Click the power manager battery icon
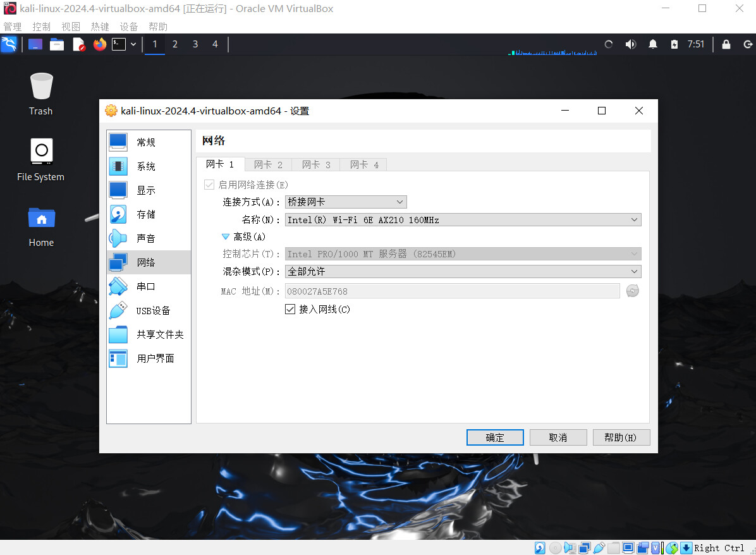The height and width of the screenshot is (555, 756). click(x=674, y=44)
